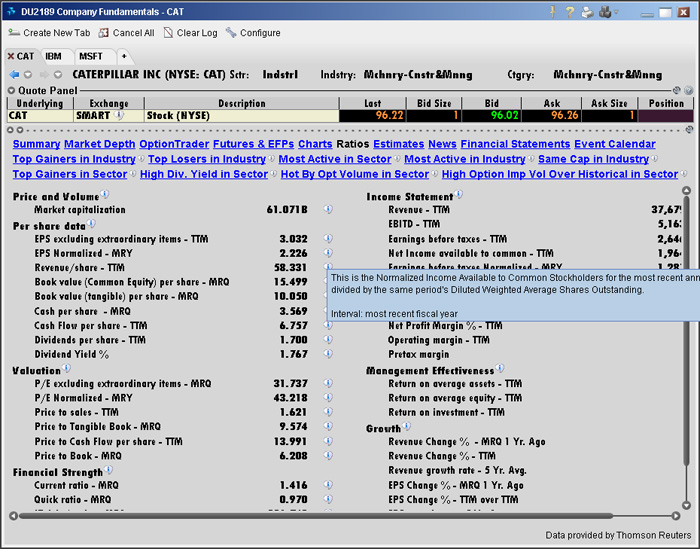Screen dimensions: 700x549
Task: Click info icon for Dividends per share TTM
Action: [x=328, y=339]
